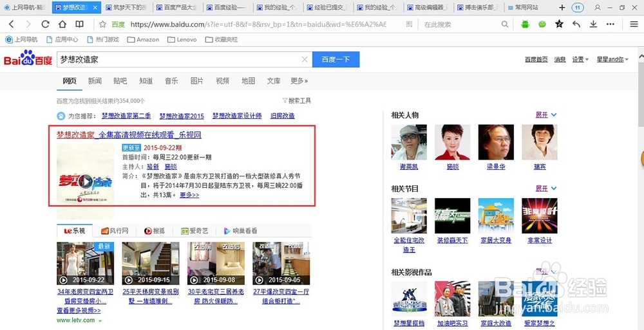644x330 pixels.
Task: Open the 收藏夹栏 folder
Action: [222, 40]
